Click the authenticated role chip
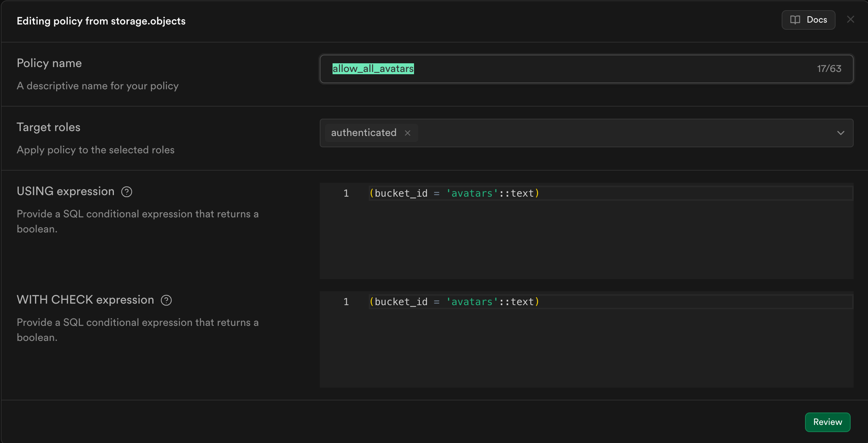 point(363,133)
